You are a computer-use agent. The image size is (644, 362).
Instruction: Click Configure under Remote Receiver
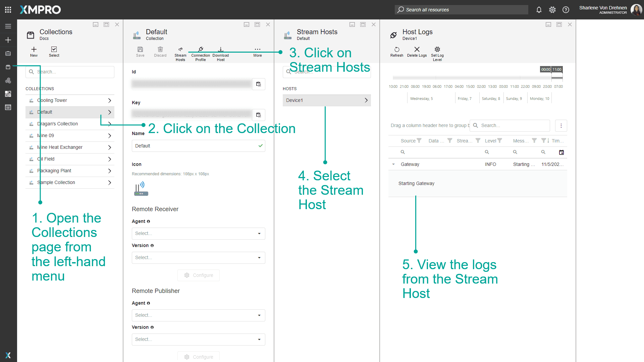coord(198,275)
